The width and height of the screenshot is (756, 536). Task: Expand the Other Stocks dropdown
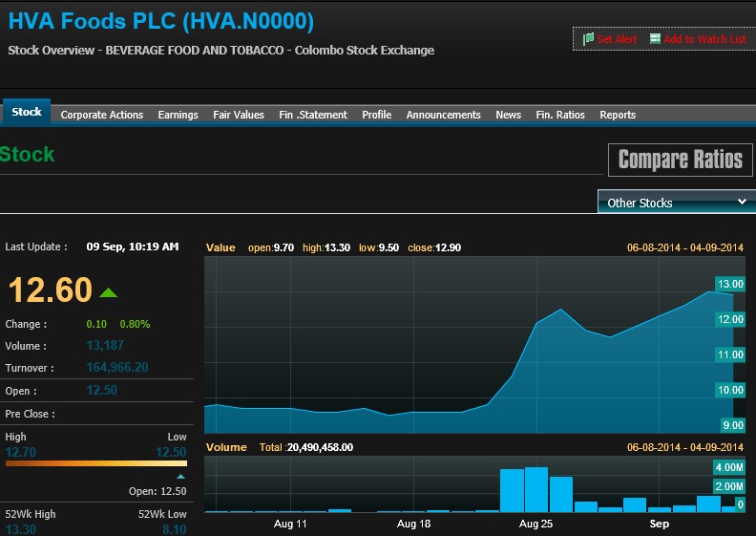click(x=677, y=202)
